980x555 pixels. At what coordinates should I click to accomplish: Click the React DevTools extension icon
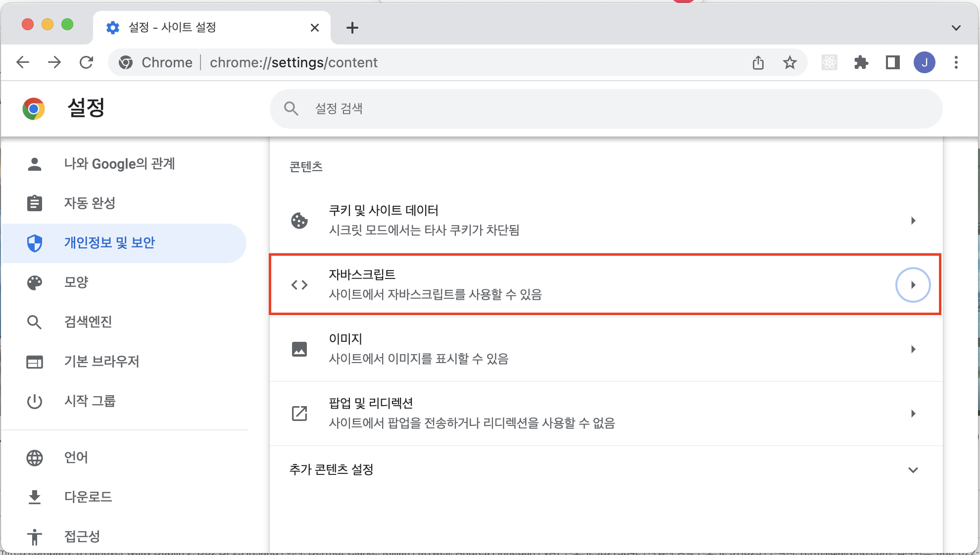(829, 63)
